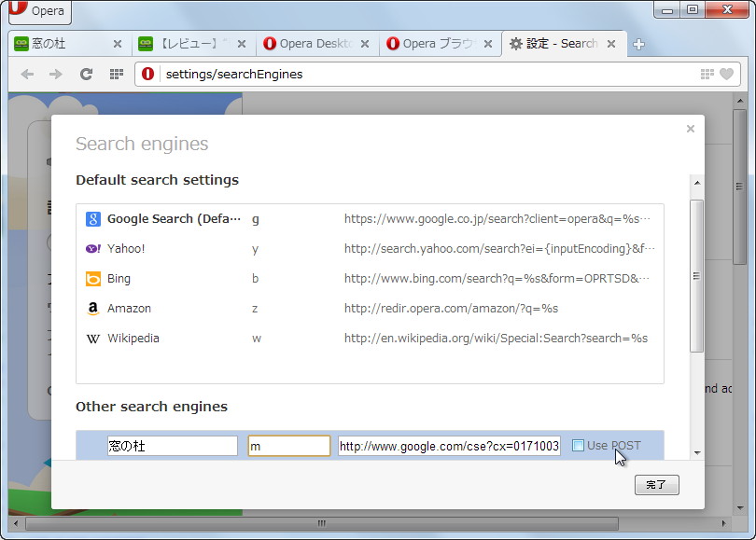The image size is (756, 540).
Task: Click the Yahoo! search engine favicon
Action: tap(92, 248)
